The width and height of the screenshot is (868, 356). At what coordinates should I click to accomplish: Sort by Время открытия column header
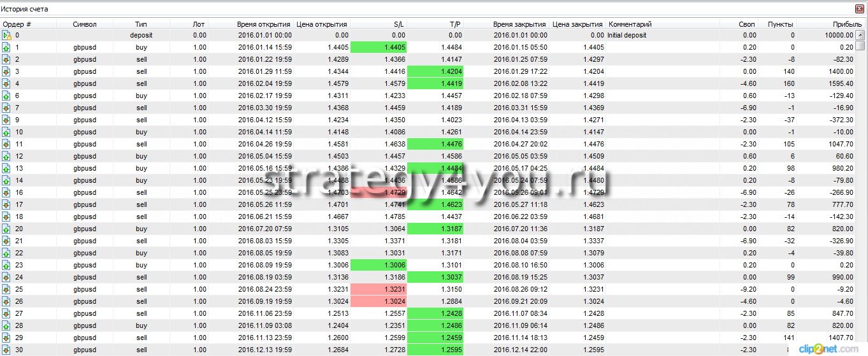tap(264, 24)
